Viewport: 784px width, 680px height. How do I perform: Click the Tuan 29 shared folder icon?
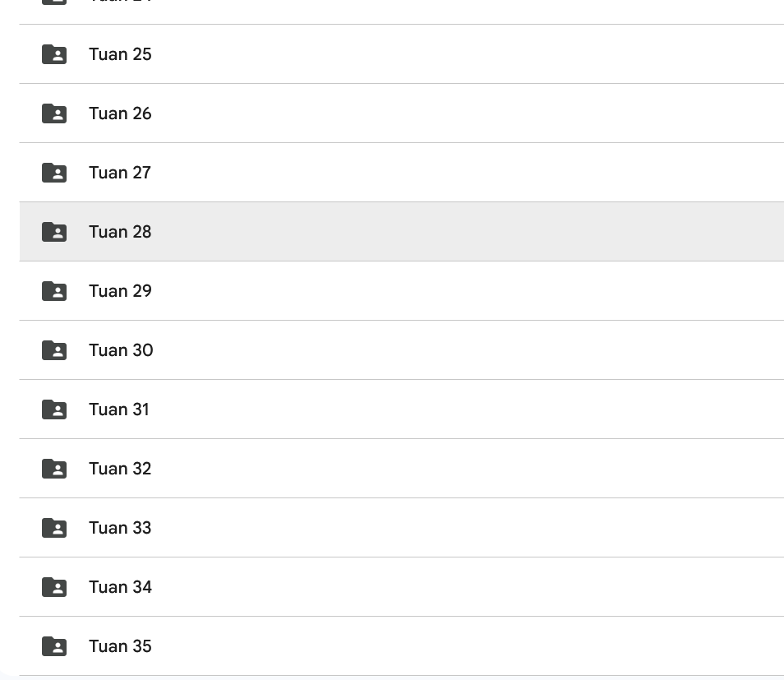[x=54, y=291]
